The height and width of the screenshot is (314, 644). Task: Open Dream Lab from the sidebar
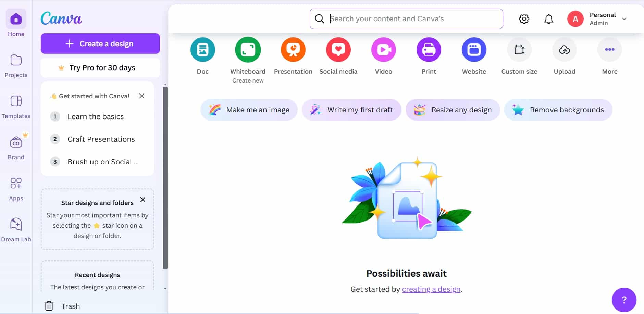pyautogui.click(x=16, y=230)
